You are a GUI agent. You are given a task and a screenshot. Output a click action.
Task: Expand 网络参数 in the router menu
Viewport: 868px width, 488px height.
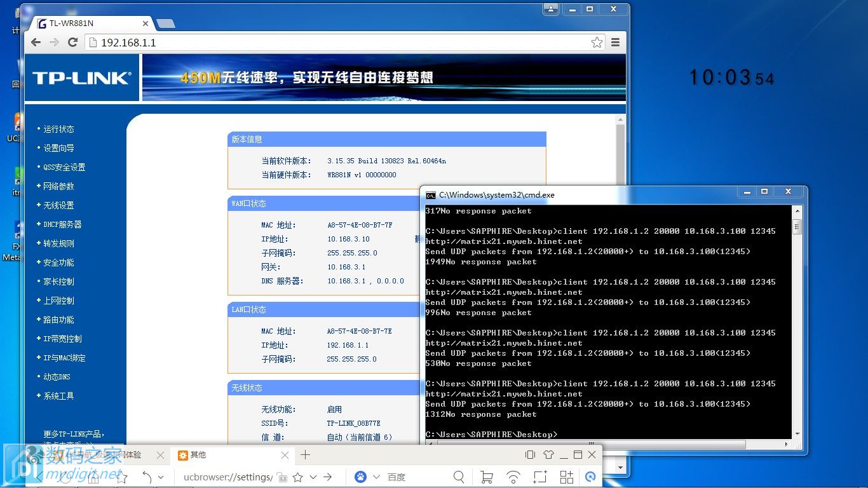coord(58,186)
